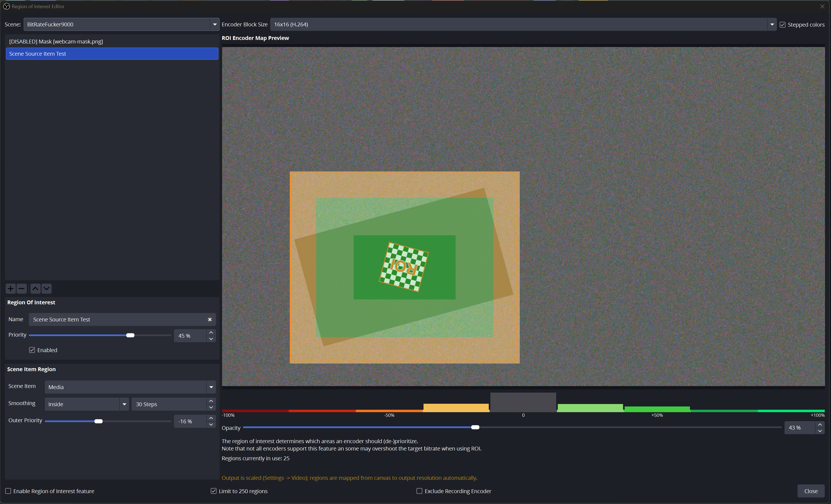The height and width of the screenshot is (504, 831).
Task: Click the Opacity slider handle
Action: tap(475, 427)
